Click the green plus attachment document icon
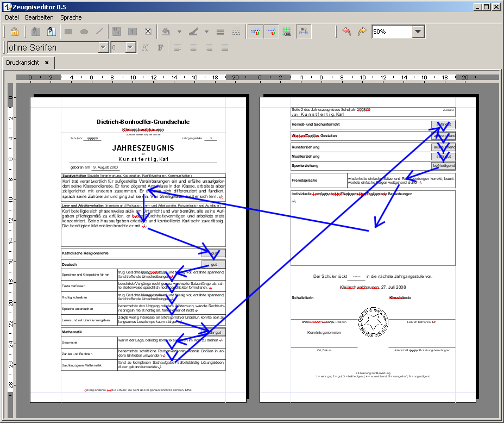Image resolution: width=504 pixels, height=423 pixels. click(51, 32)
